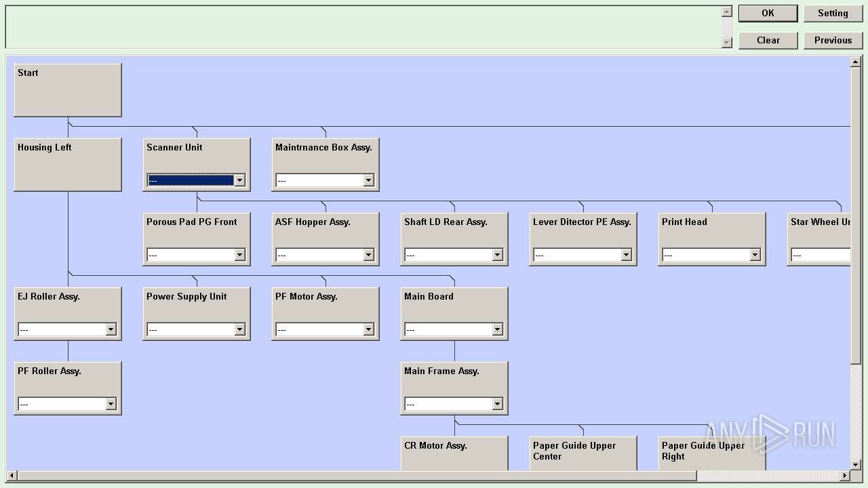868x488 pixels.
Task: Click the Main Frame Assy. label text
Action: coord(441,371)
